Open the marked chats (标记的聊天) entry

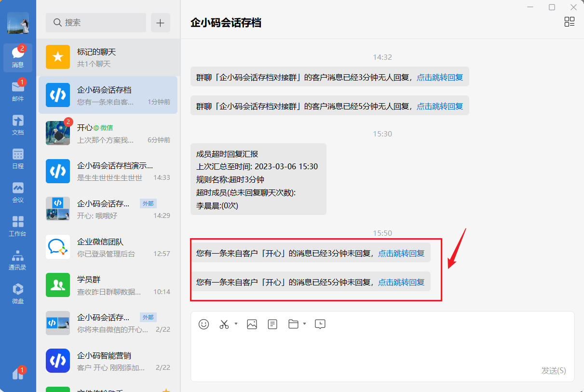click(108, 57)
